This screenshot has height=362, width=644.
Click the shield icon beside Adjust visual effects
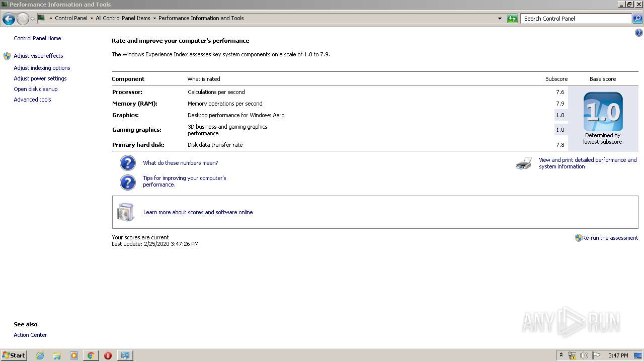7,56
